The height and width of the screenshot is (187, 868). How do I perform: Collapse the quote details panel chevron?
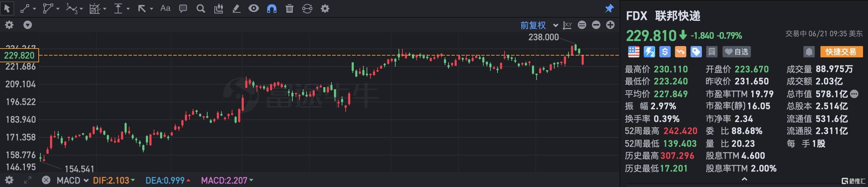[745, 180]
